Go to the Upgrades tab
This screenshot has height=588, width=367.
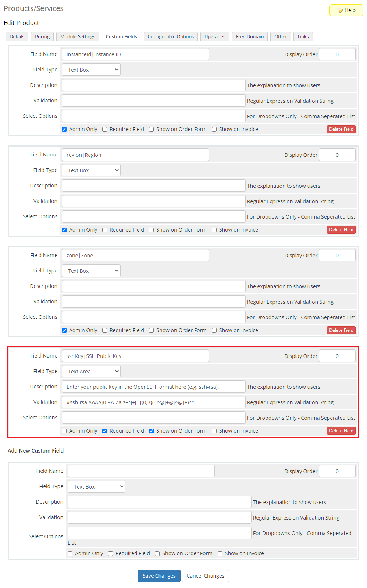click(215, 36)
